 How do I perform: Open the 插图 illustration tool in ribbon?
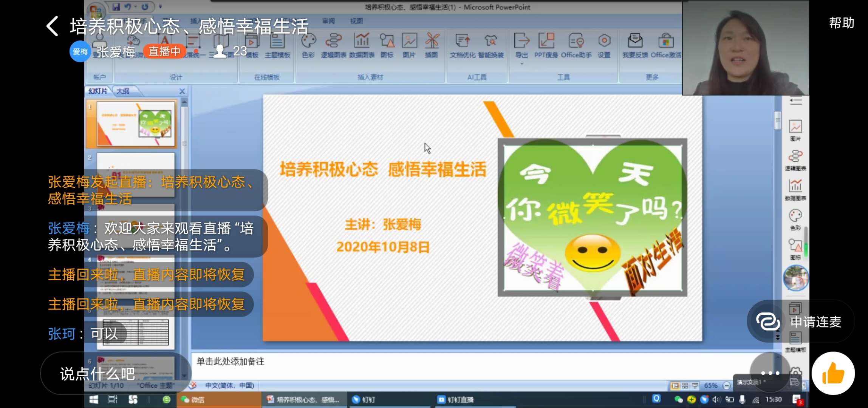[432, 45]
